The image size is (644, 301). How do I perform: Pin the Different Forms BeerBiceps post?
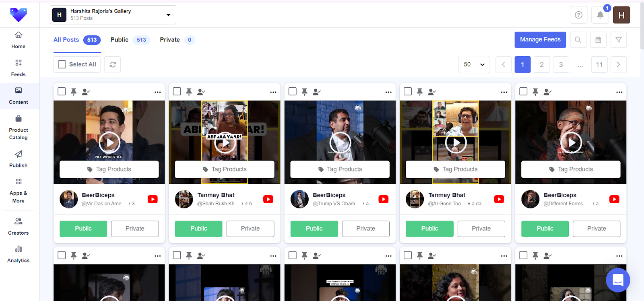[535, 92]
